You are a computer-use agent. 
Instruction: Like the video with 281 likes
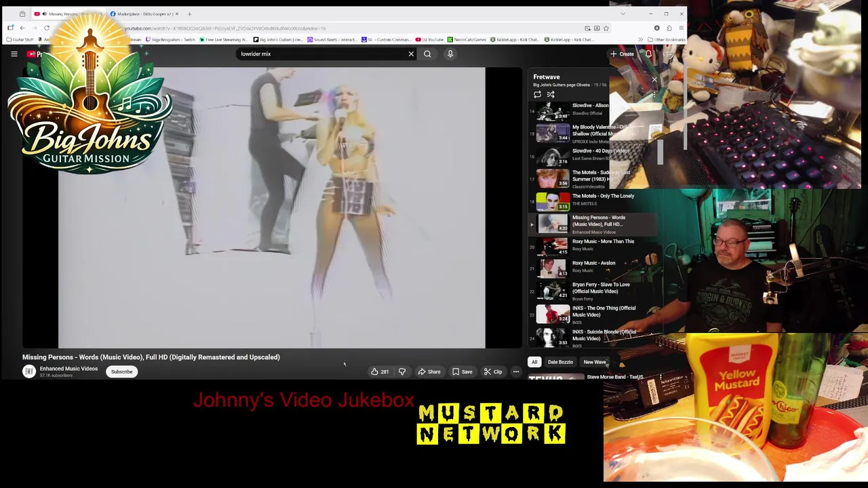380,371
